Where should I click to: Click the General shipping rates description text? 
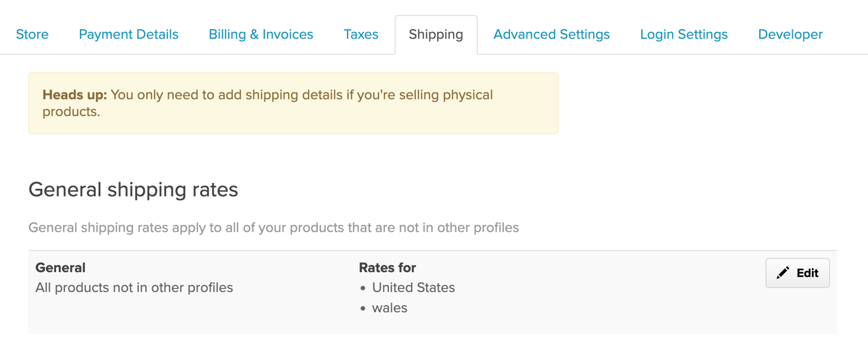point(274,228)
